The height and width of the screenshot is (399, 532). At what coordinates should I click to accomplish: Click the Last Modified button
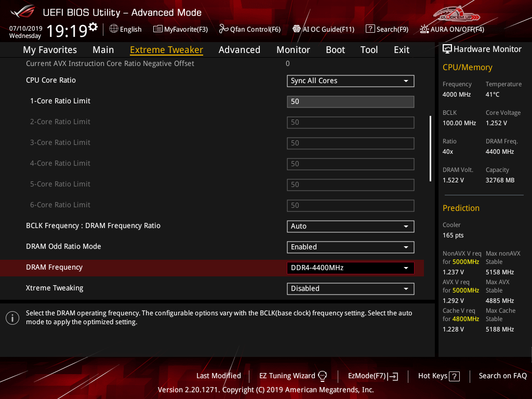click(218, 376)
